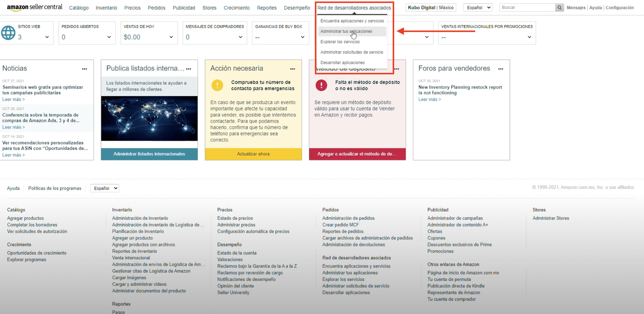This screenshot has height=314, width=644.
Task: Open the Ayuda link in the top header
Action: point(596,8)
